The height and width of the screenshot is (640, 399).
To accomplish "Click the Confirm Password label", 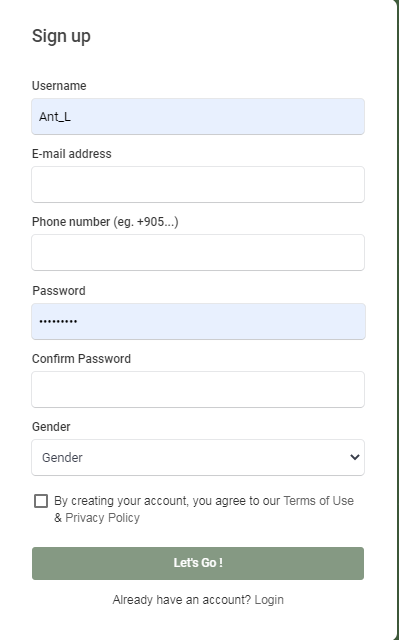I will 81,359.
